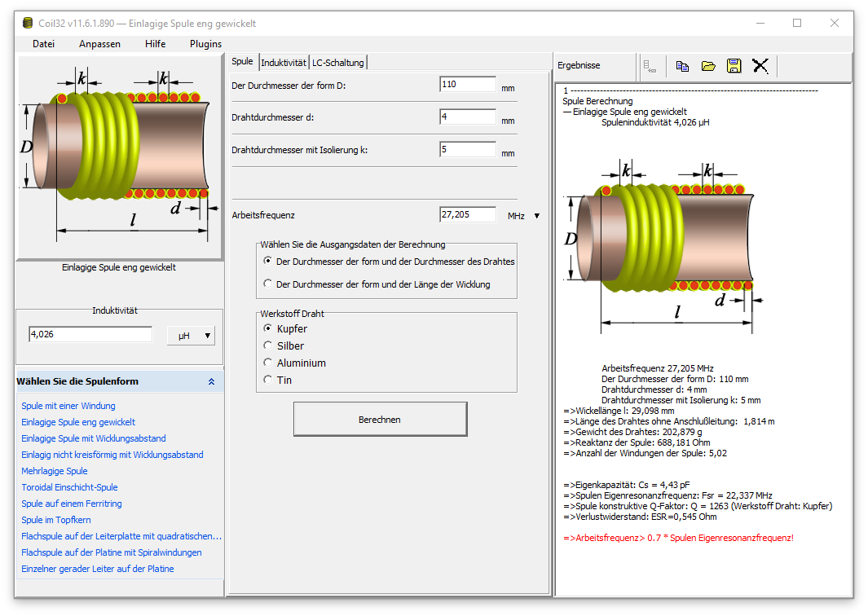Select Mehrlagige Spule coil form
This screenshot has width=868, height=616.
click(x=55, y=471)
